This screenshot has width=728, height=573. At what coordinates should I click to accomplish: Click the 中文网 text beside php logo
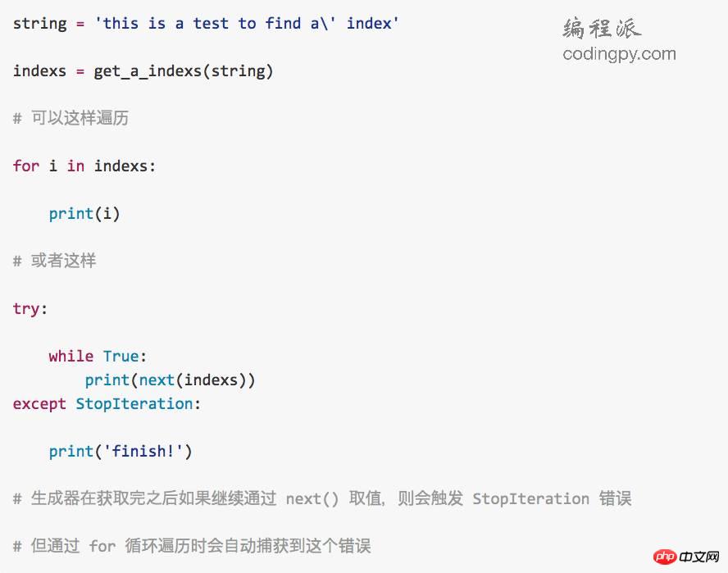coord(698,557)
